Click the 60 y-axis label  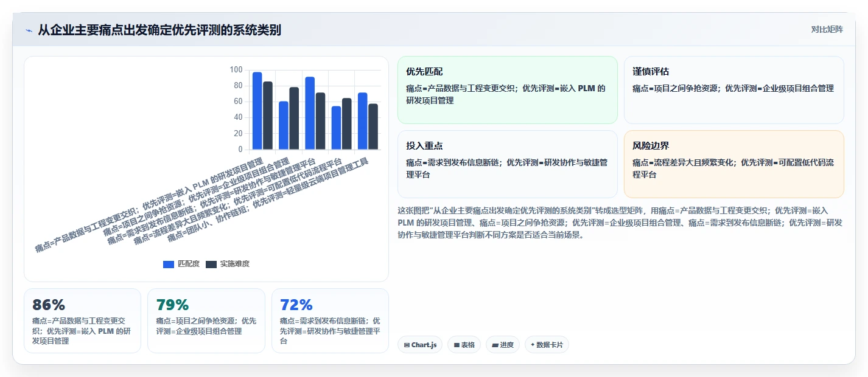(238, 102)
